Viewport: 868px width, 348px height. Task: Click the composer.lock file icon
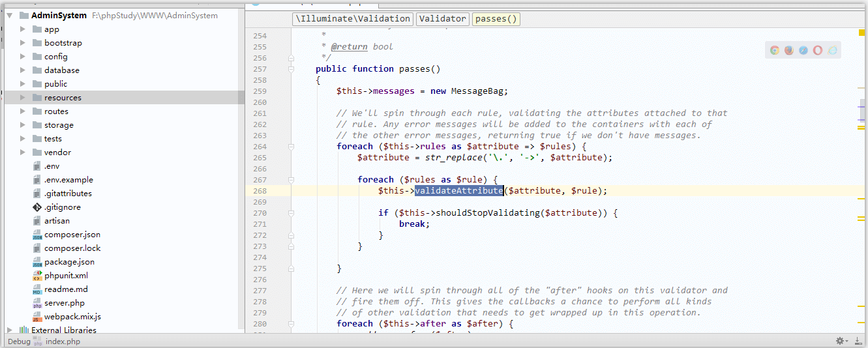[37, 248]
